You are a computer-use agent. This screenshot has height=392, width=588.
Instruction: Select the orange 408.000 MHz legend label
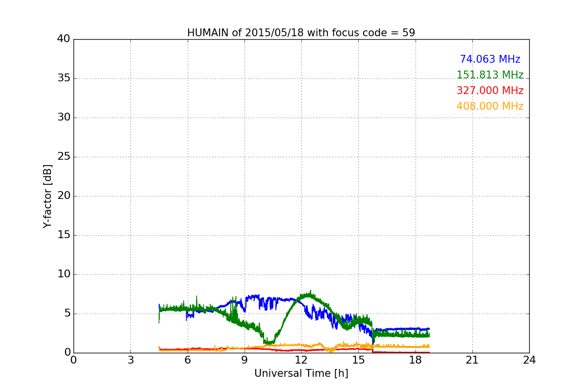coord(490,106)
